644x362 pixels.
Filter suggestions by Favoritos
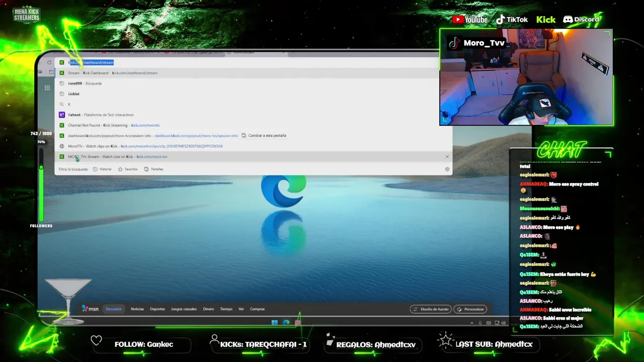(x=128, y=169)
